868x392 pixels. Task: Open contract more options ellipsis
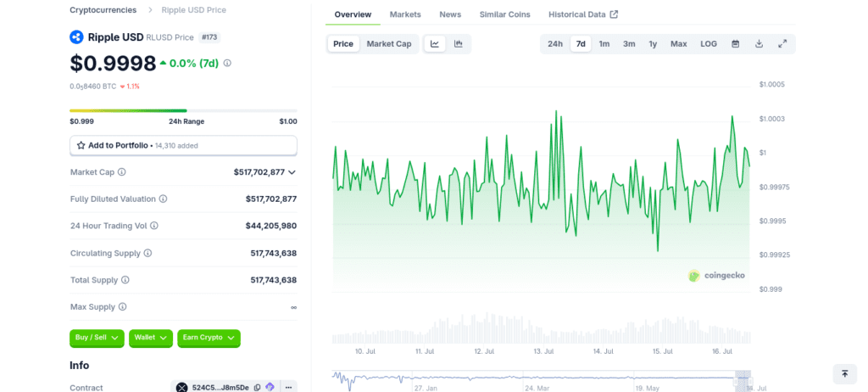point(288,388)
